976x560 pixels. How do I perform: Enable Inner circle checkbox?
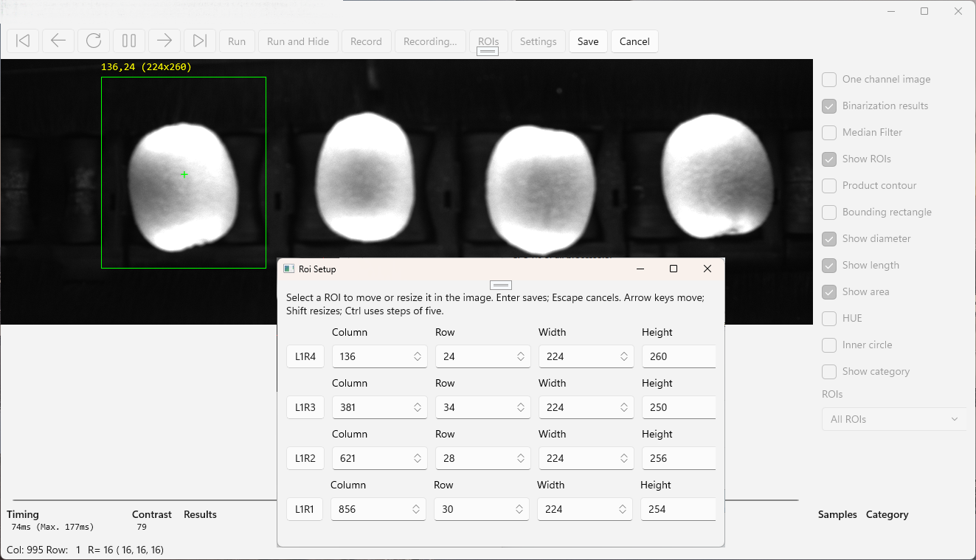(x=829, y=345)
